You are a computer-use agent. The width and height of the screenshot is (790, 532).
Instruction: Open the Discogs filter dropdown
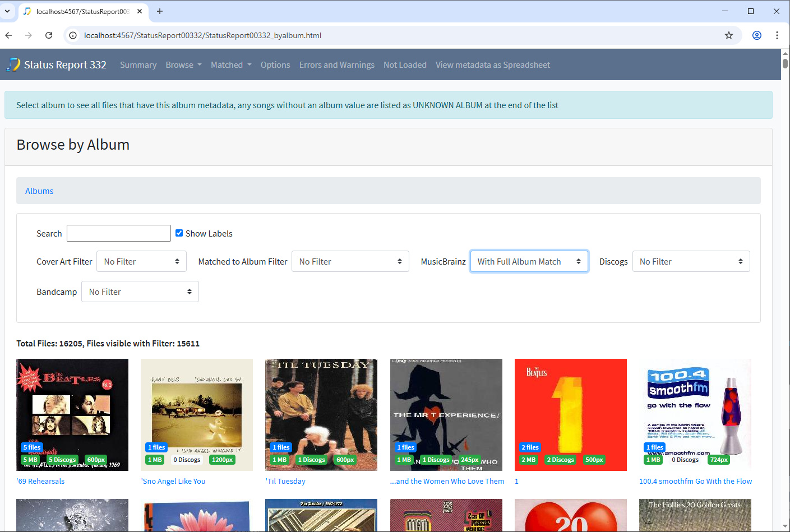pyautogui.click(x=691, y=261)
